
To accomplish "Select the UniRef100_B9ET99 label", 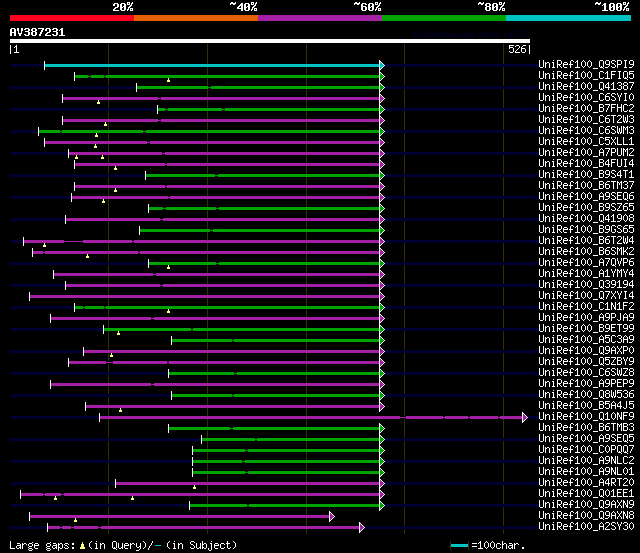I will click(x=586, y=329).
